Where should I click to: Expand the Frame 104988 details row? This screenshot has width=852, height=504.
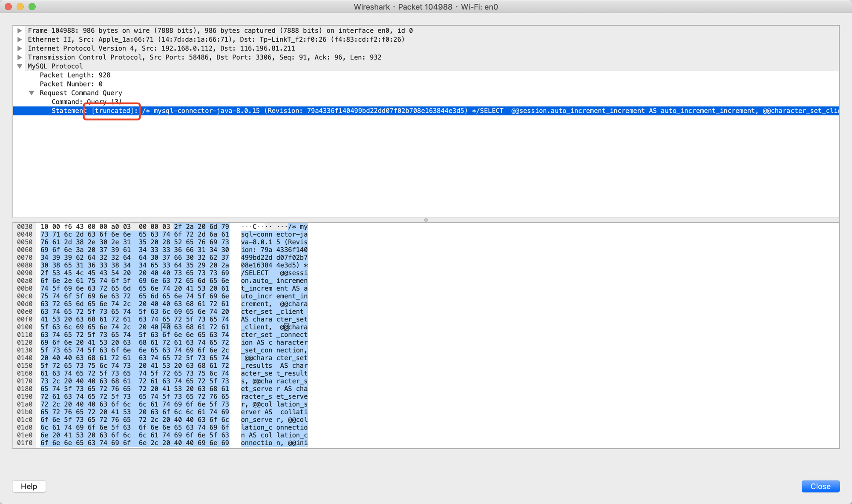point(20,30)
